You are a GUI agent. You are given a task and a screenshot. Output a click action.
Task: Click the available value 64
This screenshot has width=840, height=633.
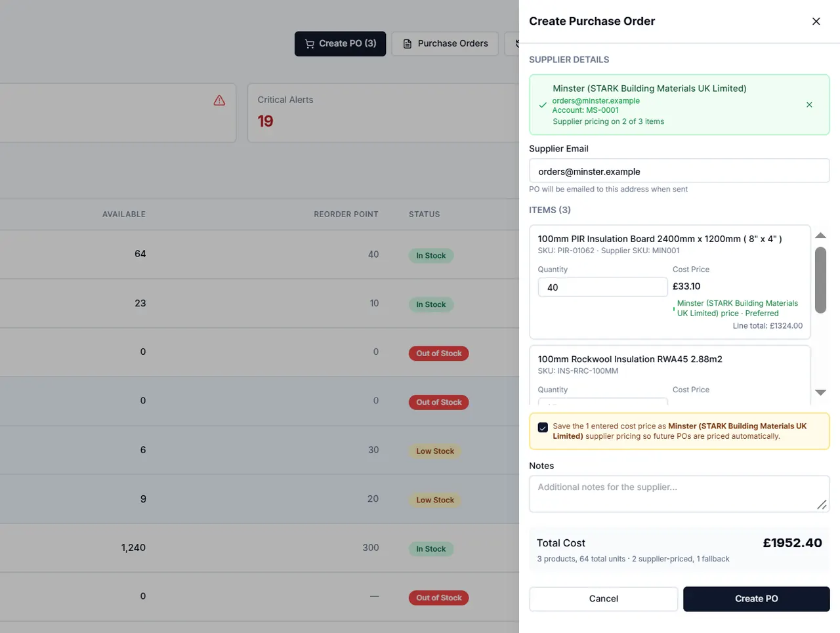click(x=140, y=254)
